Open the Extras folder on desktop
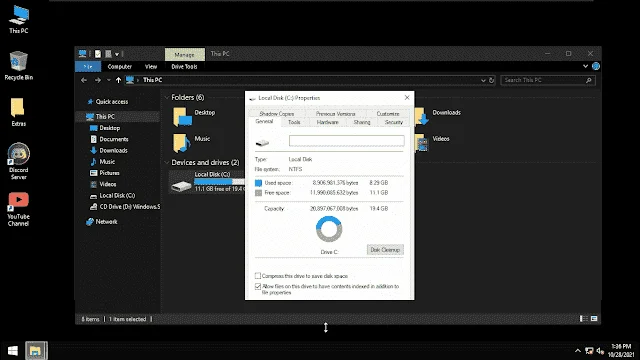The height and width of the screenshot is (360, 640). pos(18,112)
